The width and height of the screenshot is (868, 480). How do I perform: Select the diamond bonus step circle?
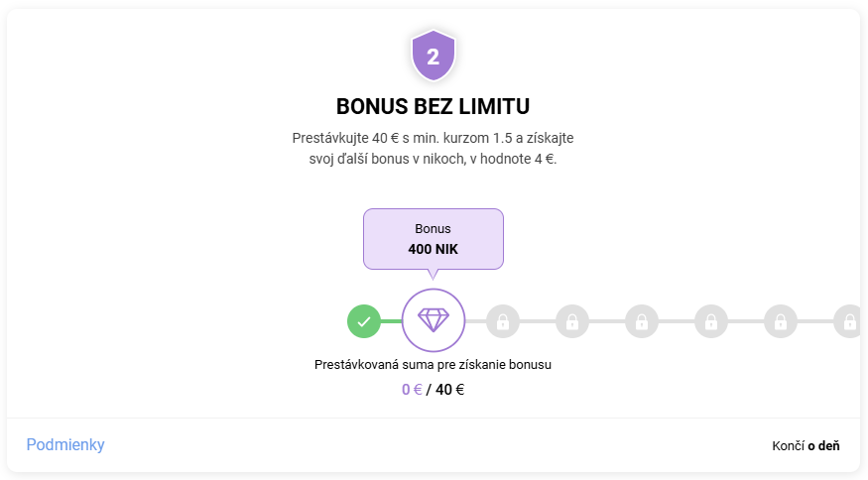(x=434, y=320)
